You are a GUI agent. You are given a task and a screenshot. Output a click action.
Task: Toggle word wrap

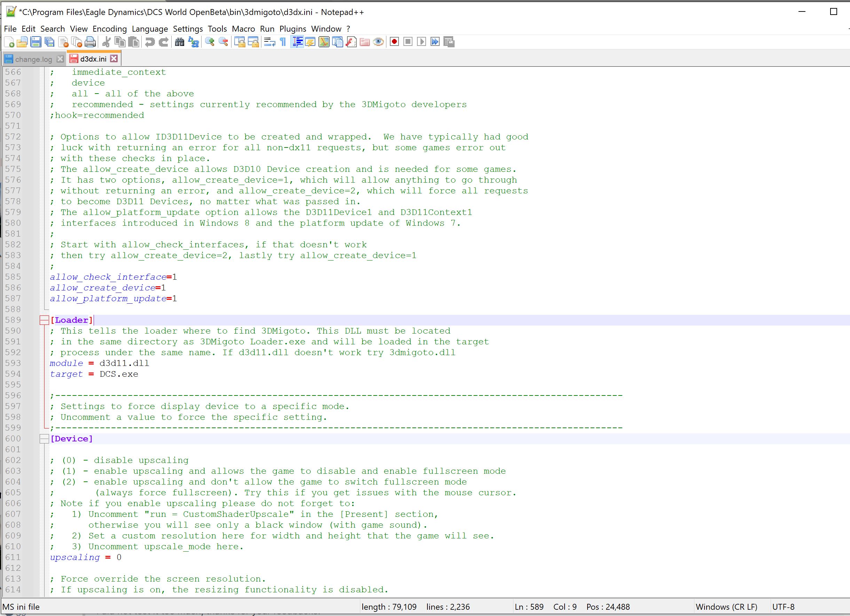pyautogui.click(x=269, y=42)
